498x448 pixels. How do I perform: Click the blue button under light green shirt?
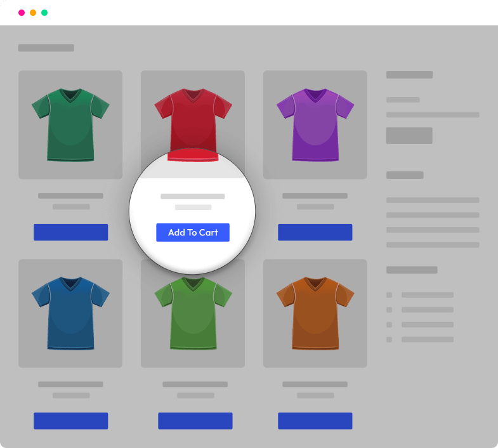point(195,421)
